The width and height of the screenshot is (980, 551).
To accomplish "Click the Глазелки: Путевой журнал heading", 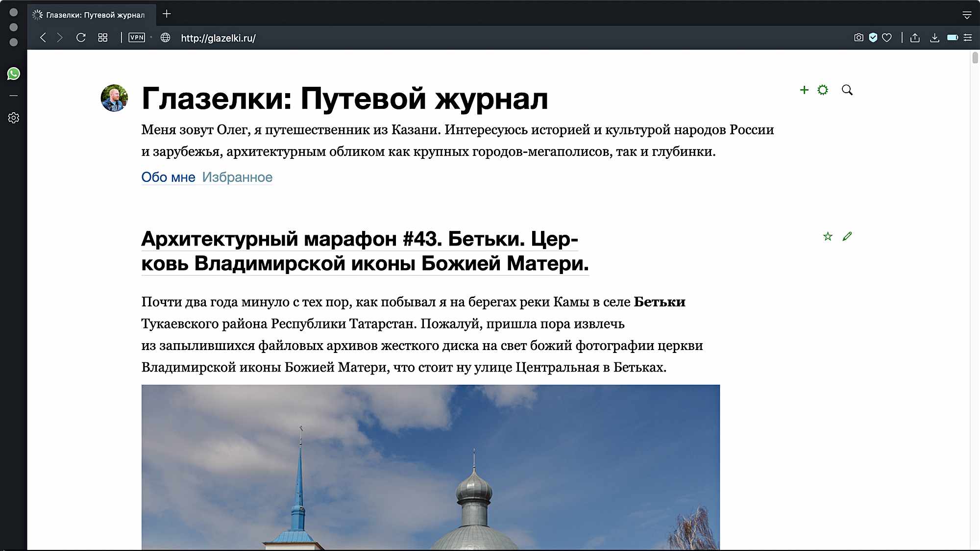I will pyautogui.click(x=344, y=98).
